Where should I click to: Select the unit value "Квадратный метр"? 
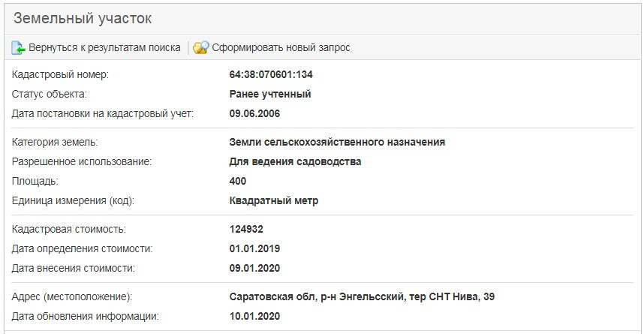(x=273, y=200)
